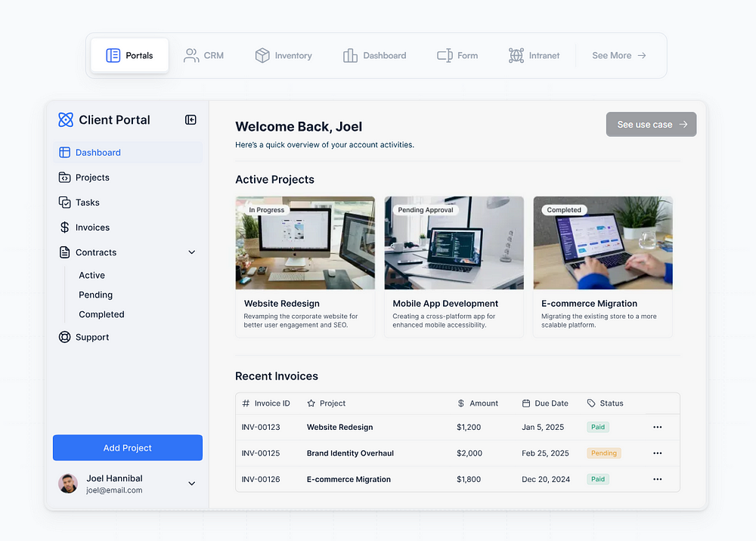Switch to the CRM tab
Image resolution: width=756 pixels, height=541 pixels.
tap(203, 55)
